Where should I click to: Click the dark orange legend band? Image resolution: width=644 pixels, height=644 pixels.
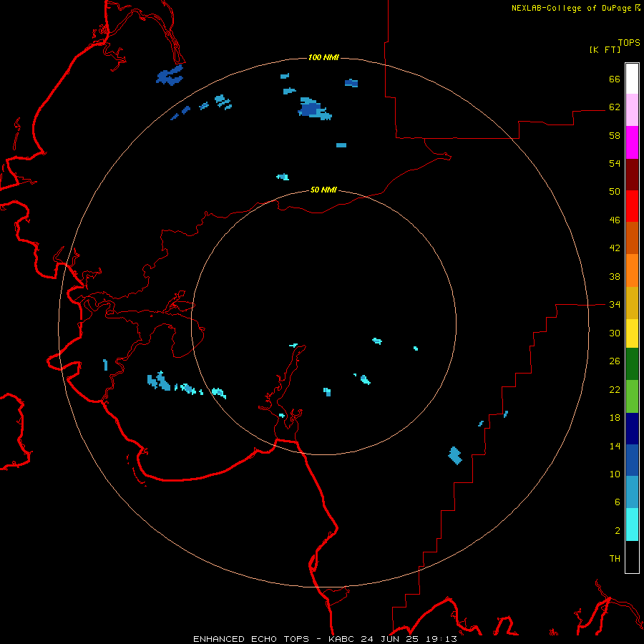632,238
